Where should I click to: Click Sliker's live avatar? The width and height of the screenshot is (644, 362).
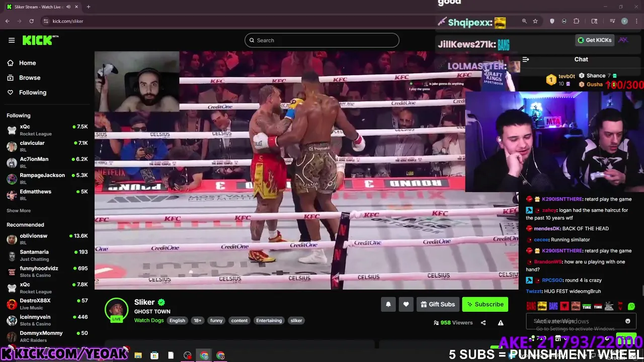click(116, 310)
